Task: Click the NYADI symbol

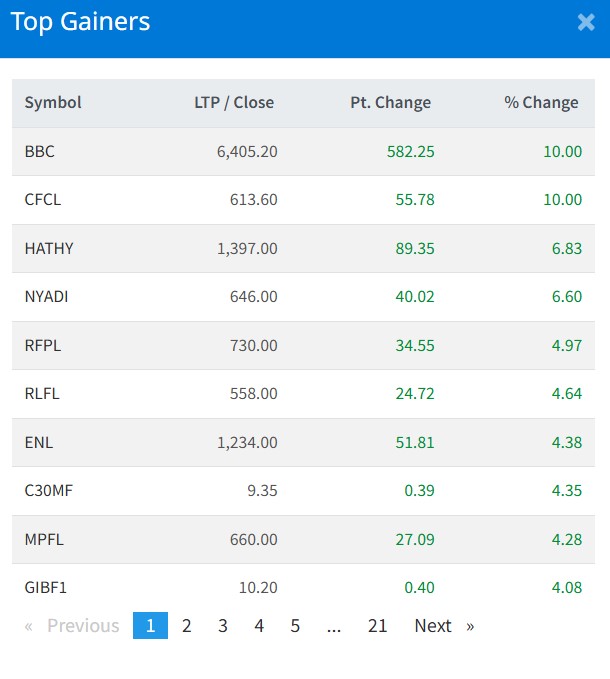Action: coord(47,297)
